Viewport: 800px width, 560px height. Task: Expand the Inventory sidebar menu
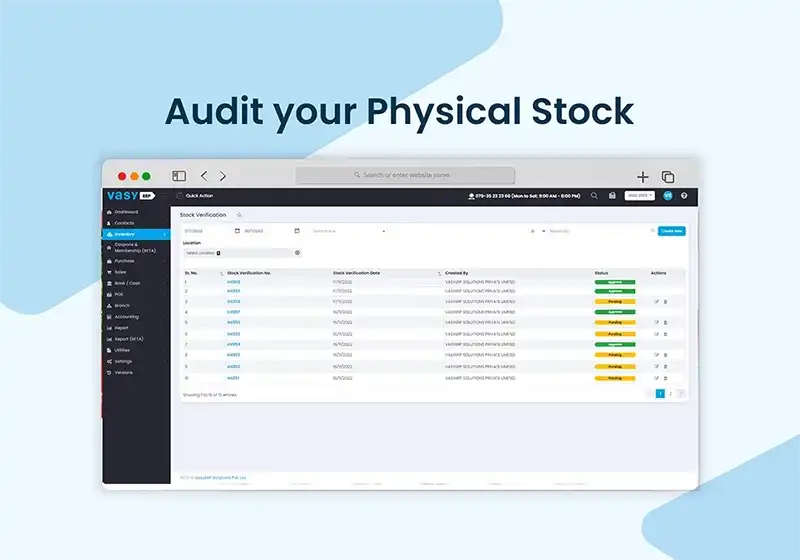click(136, 234)
